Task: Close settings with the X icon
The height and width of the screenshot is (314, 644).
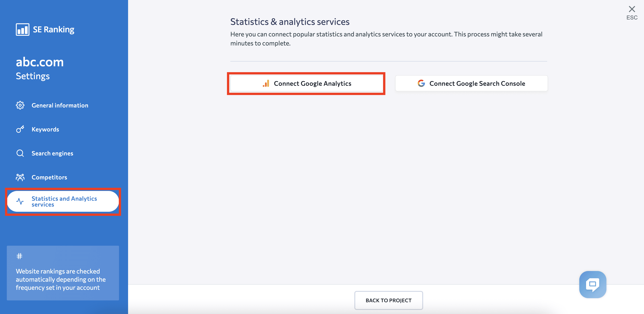Action: (632, 9)
